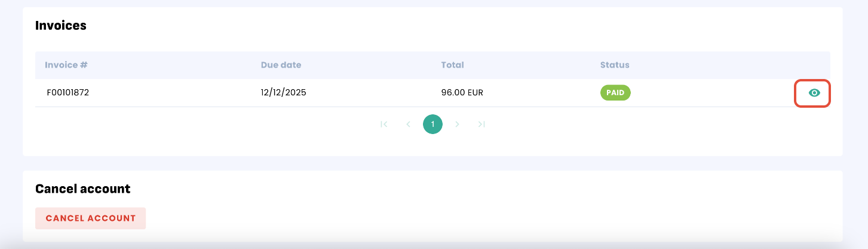Select invoice number F00101872
The width and height of the screenshot is (868, 249).
pyautogui.click(x=68, y=93)
